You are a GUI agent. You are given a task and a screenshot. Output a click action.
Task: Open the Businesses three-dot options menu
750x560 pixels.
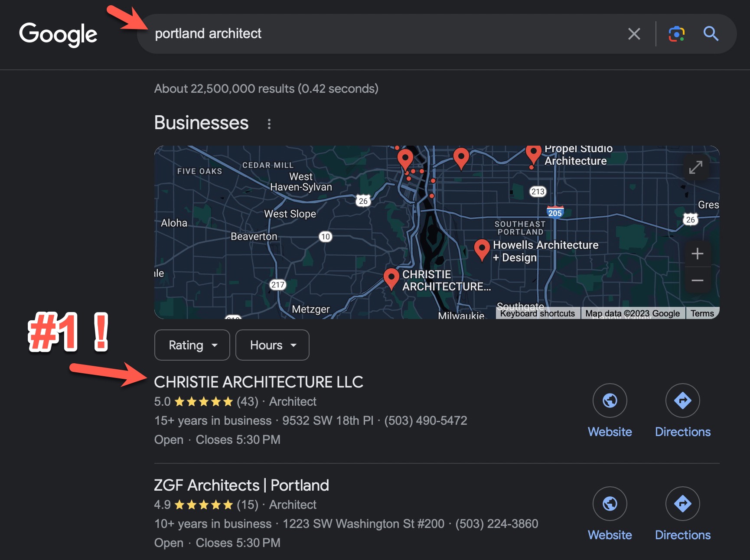coord(269,124)
